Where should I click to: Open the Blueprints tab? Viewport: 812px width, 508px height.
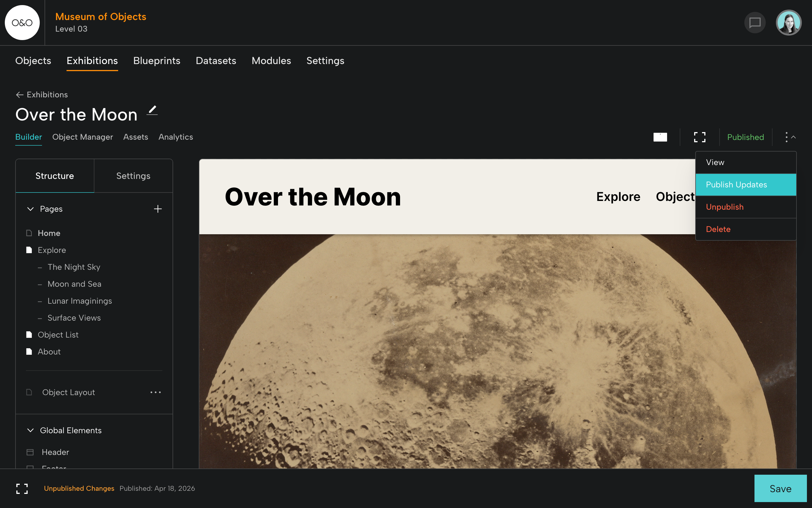(x=157, y=61)
